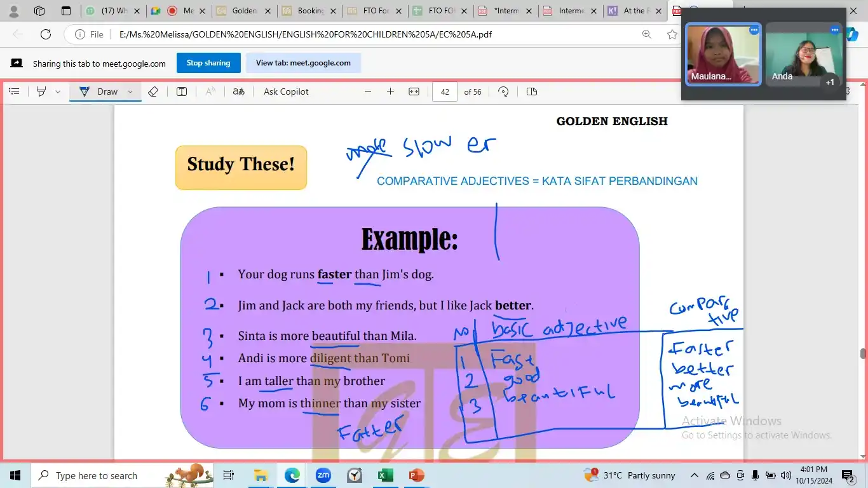Select the Eraser tool in the PDF toolbar
Viewport: 868px width, 488px height.
pos(153,91)
